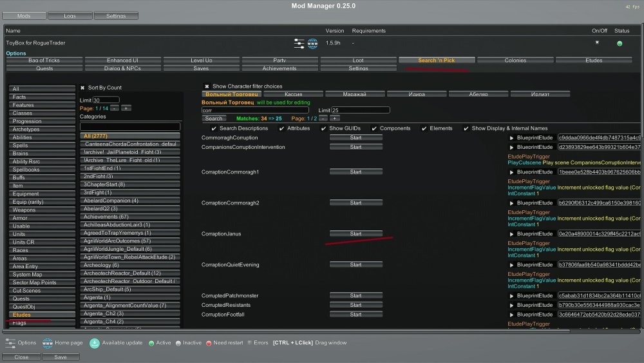
Task: Open ToyBox mod options sliders icon
Action: (299, 43)
